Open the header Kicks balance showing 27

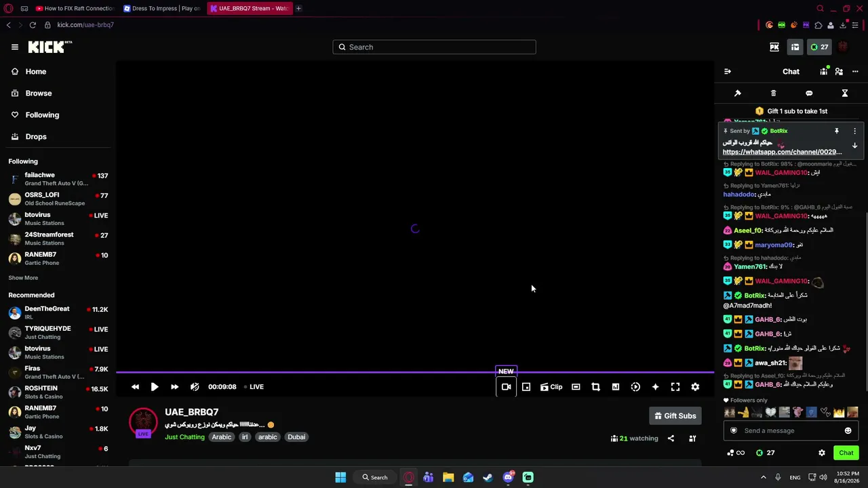(x=819, y=47)
